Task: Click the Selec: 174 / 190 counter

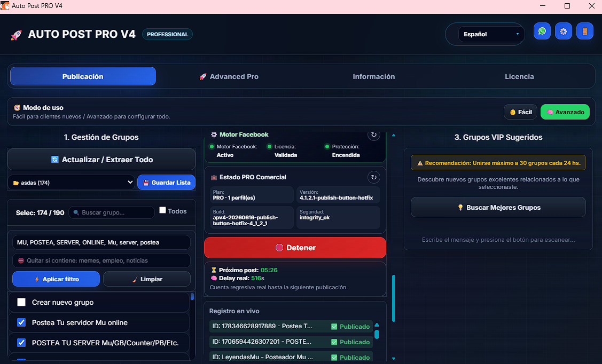Action: (x=40, y=212)
